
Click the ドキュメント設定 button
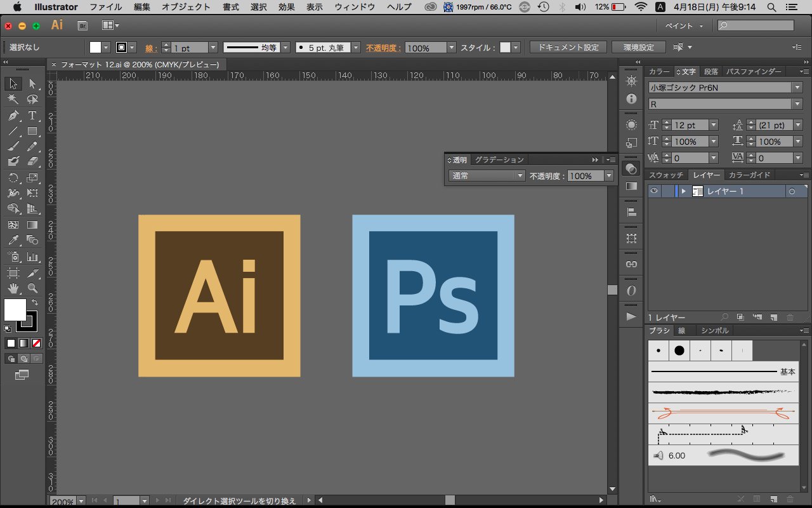(x=568, y=48)
